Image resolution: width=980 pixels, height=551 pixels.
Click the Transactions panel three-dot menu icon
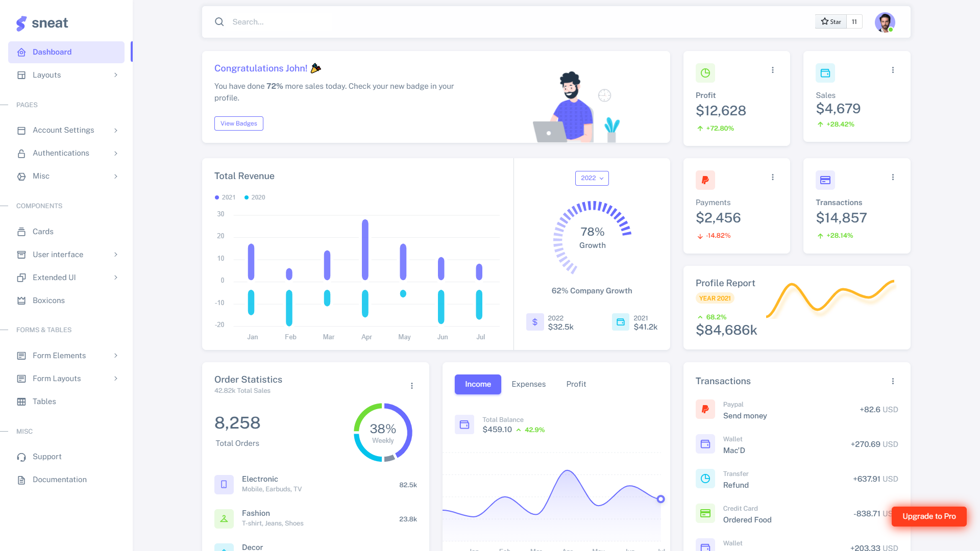point(893,382)
